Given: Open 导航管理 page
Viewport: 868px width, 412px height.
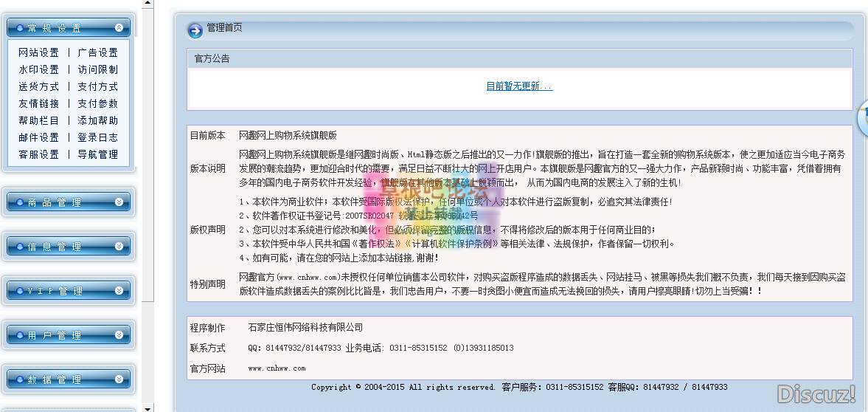Looking at the screenshot, I should coord(98,155).
